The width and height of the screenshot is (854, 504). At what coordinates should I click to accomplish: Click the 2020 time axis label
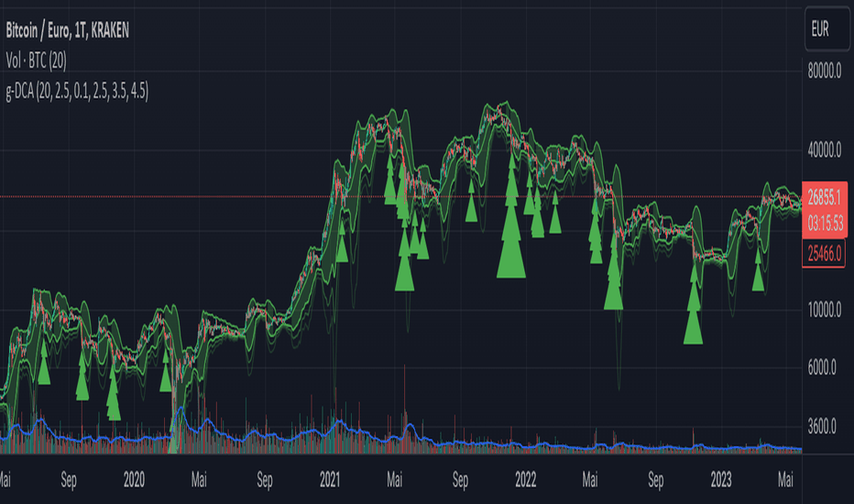click(134, 479)
